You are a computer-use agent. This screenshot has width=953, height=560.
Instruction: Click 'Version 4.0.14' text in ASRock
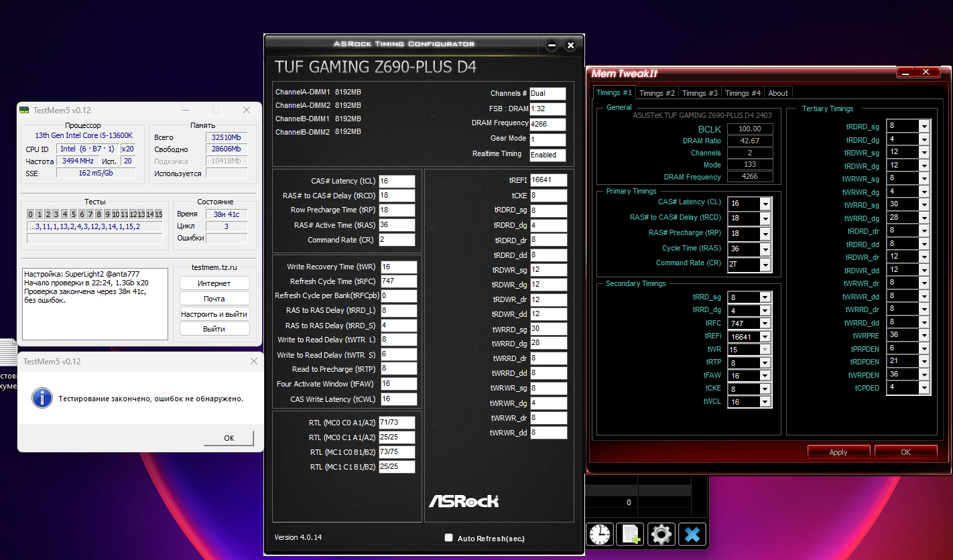click(x=298, y=537)
